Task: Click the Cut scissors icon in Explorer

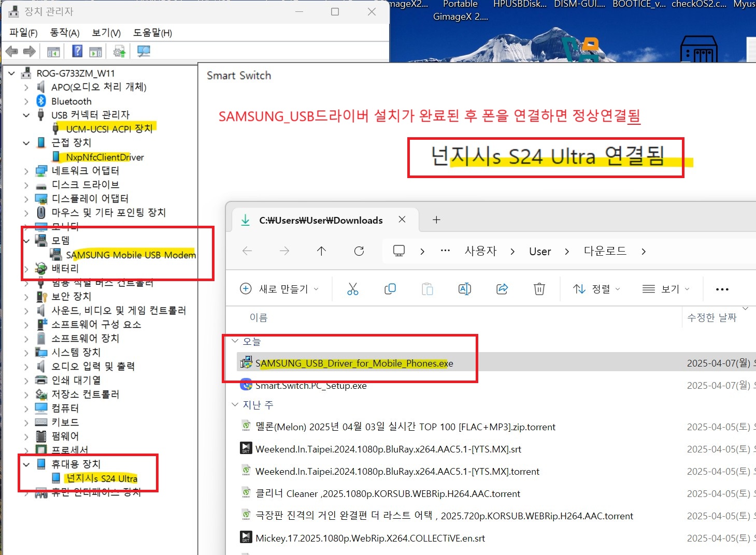Action: [x=353, y=289]
